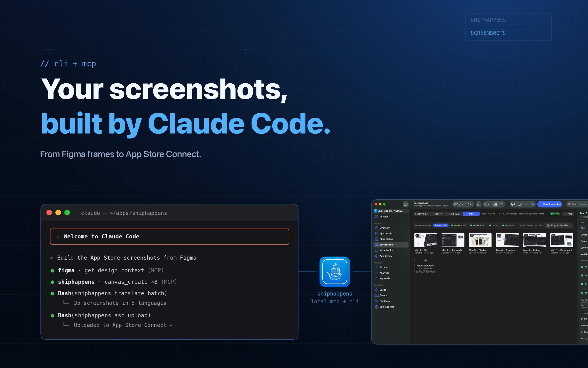Click "Build the App Store screenshots from Figma"
The width and height of the screenshot is (588, 368).
127,258
